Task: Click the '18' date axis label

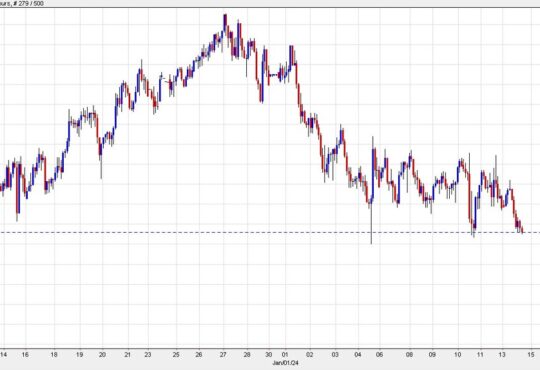Action: pyautogui.click(x=54, y=354)
